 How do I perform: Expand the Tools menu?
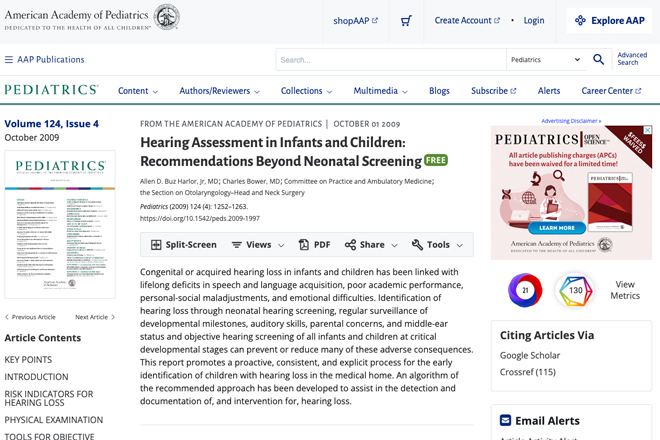coord(437,245)
